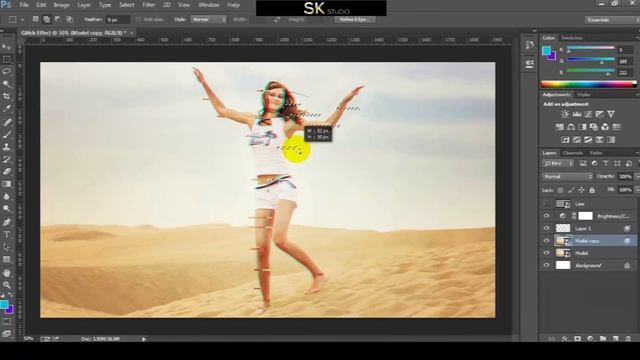Screen dimensions: 640x360
Task: Add a Levels adjustment icon
Action: [577, 114]
